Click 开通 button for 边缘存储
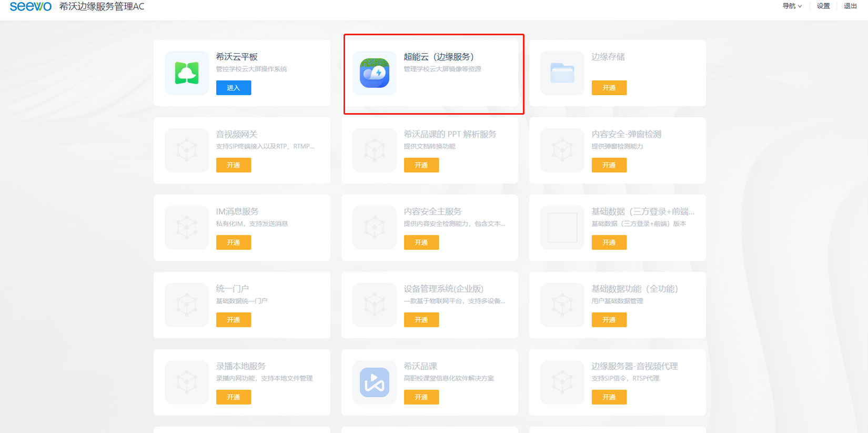 [x=609, y=88]
